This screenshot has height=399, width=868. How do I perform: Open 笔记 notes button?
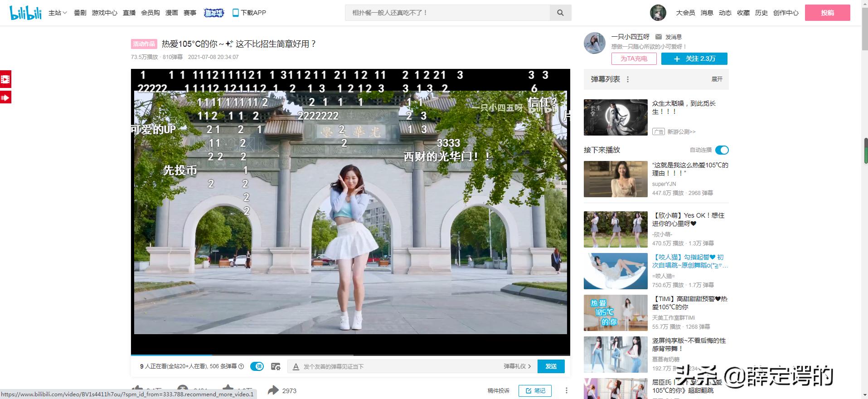pos(535,391)
